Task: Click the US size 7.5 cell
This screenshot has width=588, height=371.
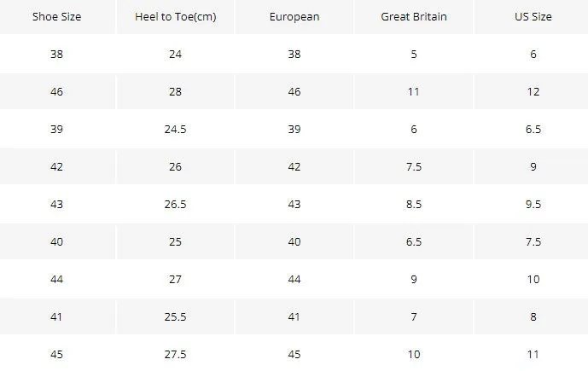Action: (533, 241)
